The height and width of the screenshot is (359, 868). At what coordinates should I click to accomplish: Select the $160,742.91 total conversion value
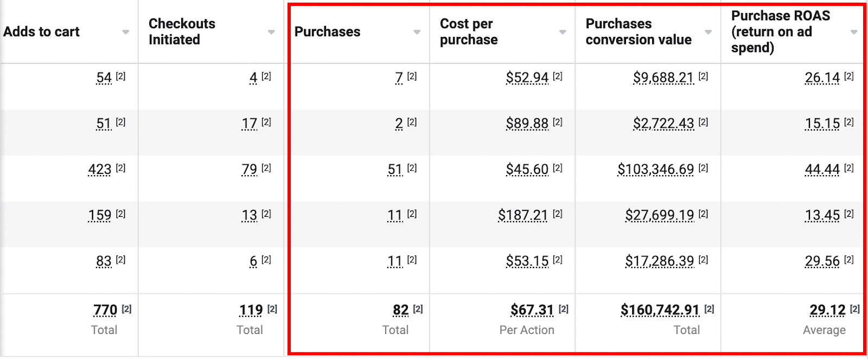tap(660, 310)
